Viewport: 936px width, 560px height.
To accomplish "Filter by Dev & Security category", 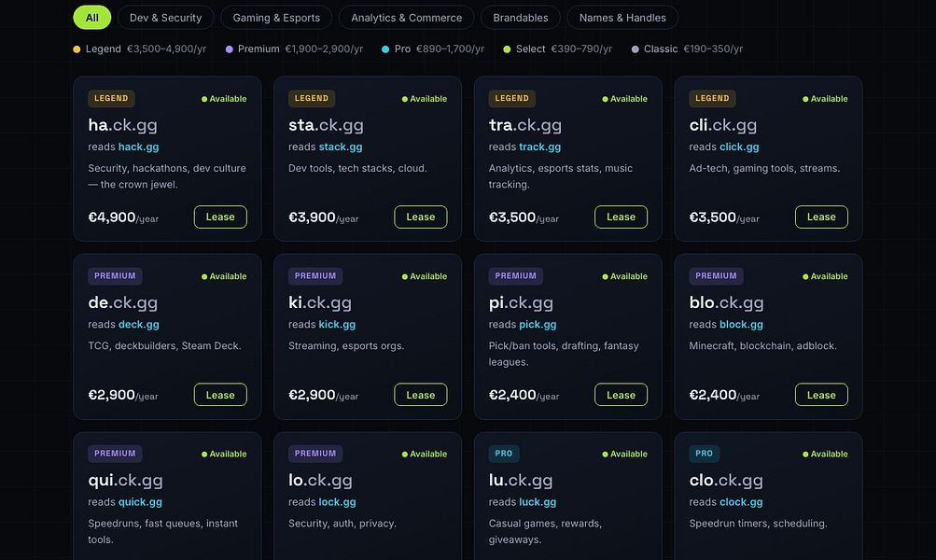I will click(x=165, y=18).
